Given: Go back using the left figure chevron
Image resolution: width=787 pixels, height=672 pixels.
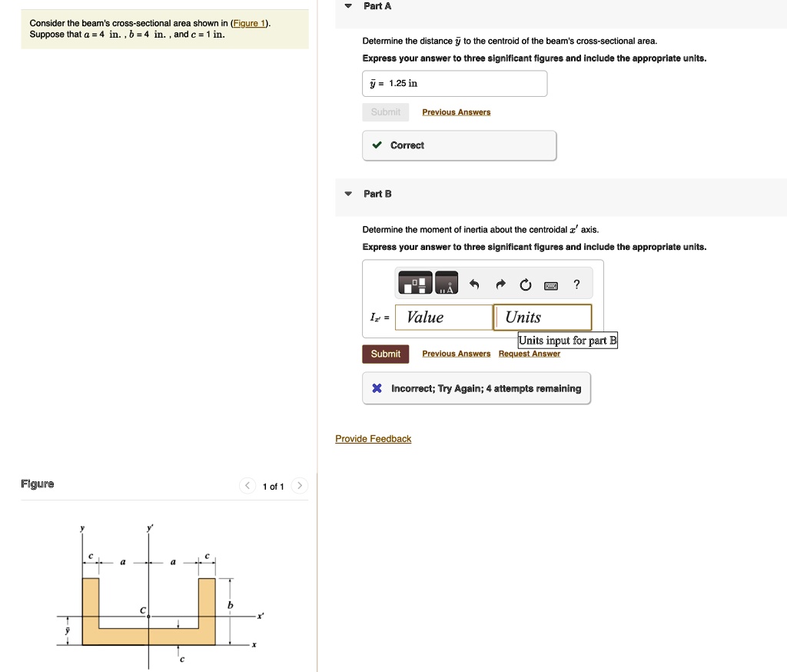Looking at the screenshot, I should (x=247, y=486).
